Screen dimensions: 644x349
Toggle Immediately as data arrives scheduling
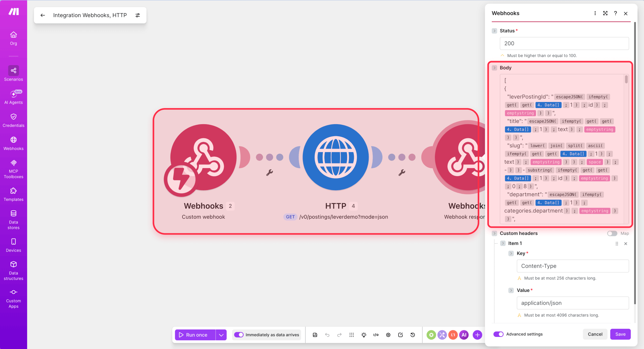(x=239, y=335)
